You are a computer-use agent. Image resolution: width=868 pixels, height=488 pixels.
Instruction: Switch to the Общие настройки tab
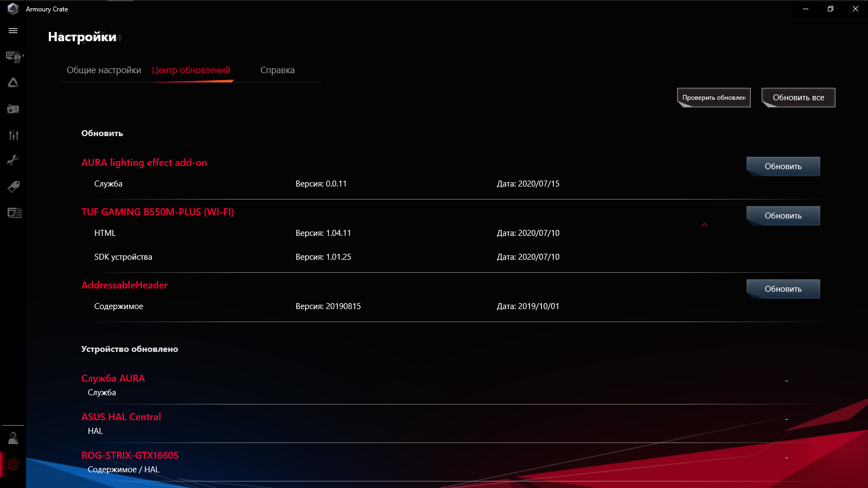point(104,70)
